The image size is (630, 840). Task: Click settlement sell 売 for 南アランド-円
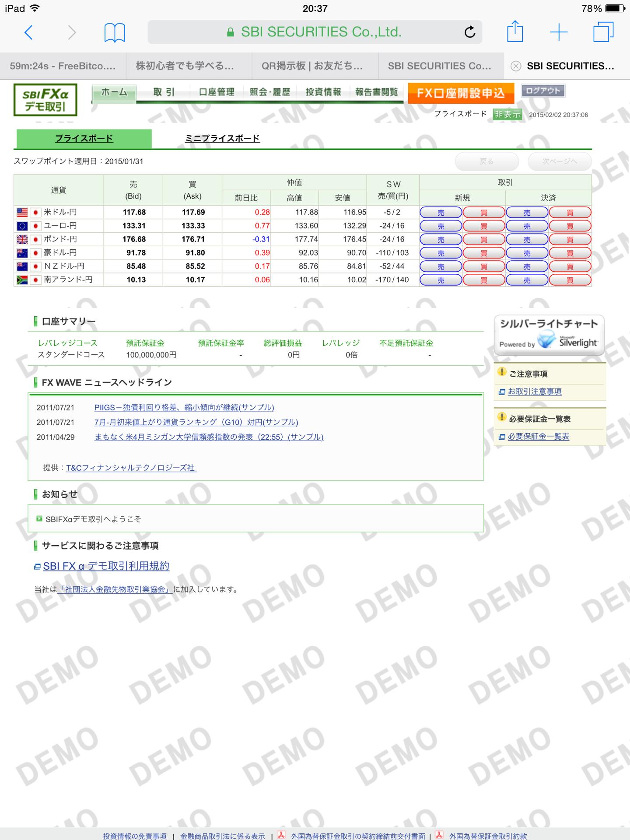click(527, 280)
